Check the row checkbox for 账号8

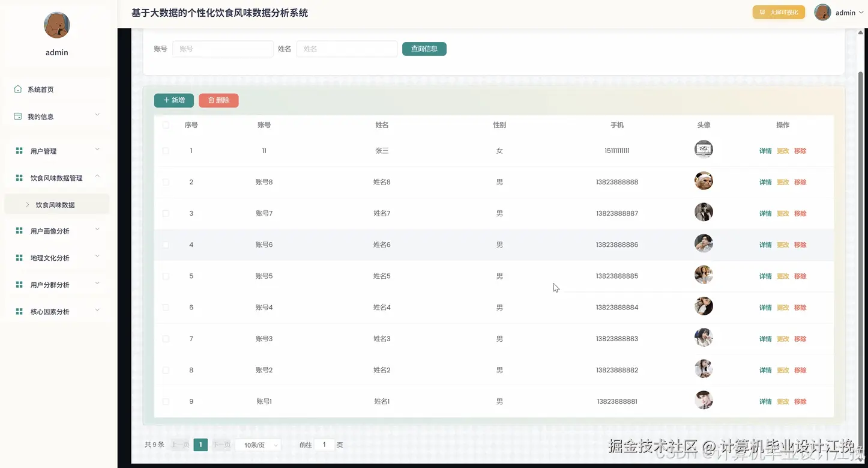(166, 182)
